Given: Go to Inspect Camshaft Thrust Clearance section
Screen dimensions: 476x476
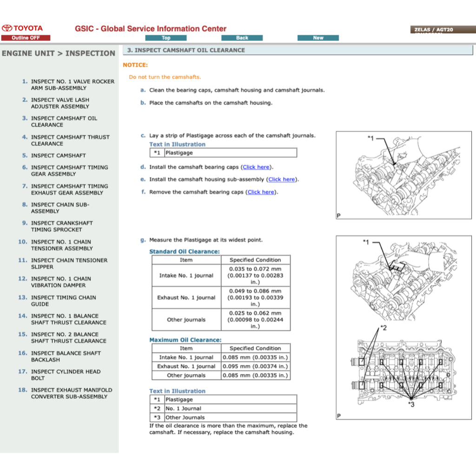Looking at the screenshot, I should point(70,140).
